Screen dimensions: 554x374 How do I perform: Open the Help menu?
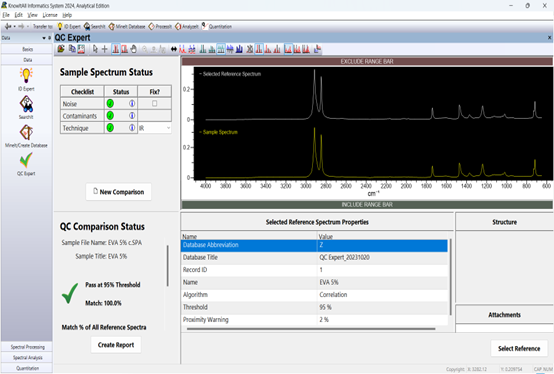67,15
